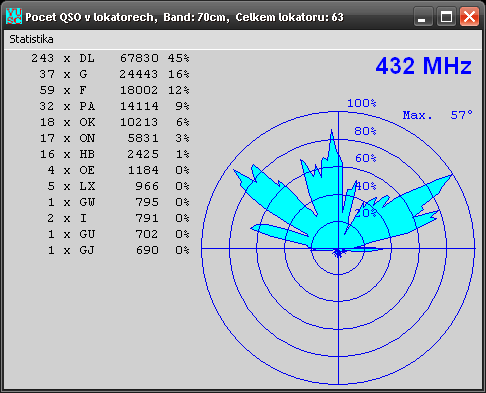Click the 60% ring label on chart
Screen dimensions: 486x393
coord(366,158)
